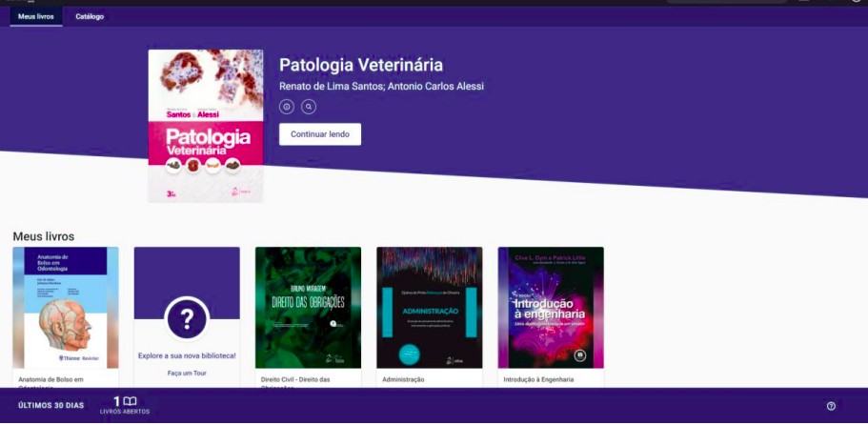Image resolution: width=868 pixels, height=425 pixels.
Task: Click Introdução à Engenharia title text
Action: pyautogui.click(x=538, y=379)
